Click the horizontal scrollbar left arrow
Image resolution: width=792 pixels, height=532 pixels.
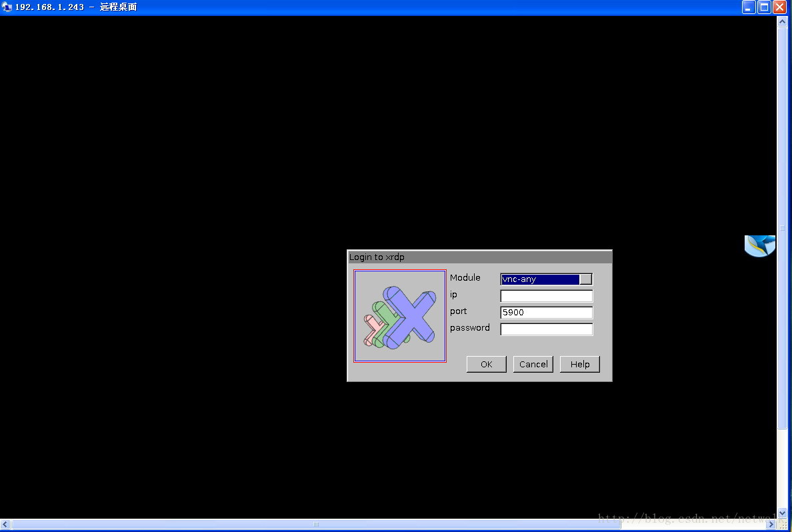click(x=5, y=525)
